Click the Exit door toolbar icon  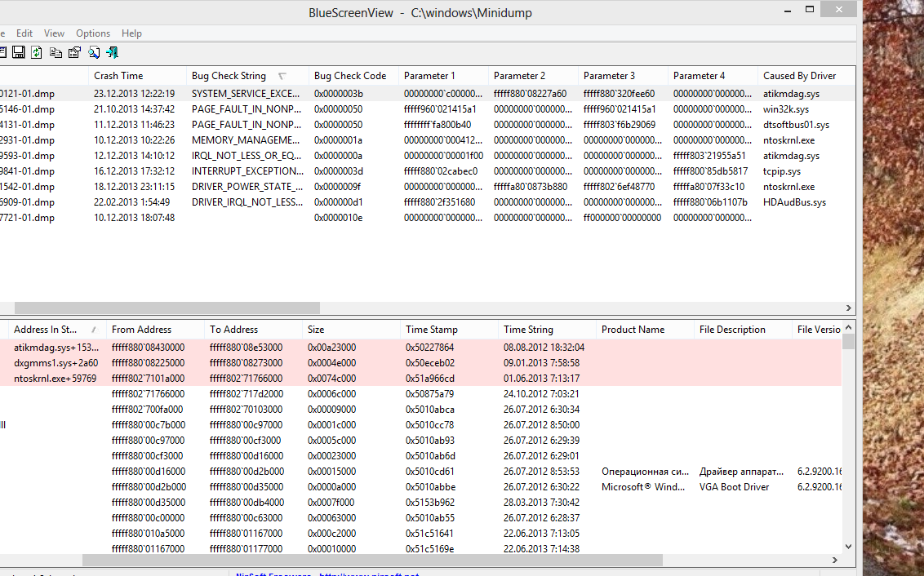pyautogui.click(x=112, y=52)
